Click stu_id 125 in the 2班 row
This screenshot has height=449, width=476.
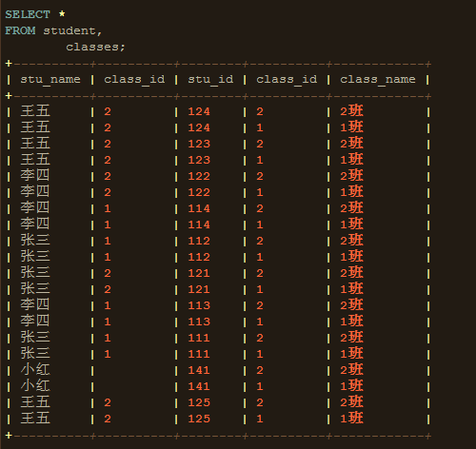coord(199,402)
